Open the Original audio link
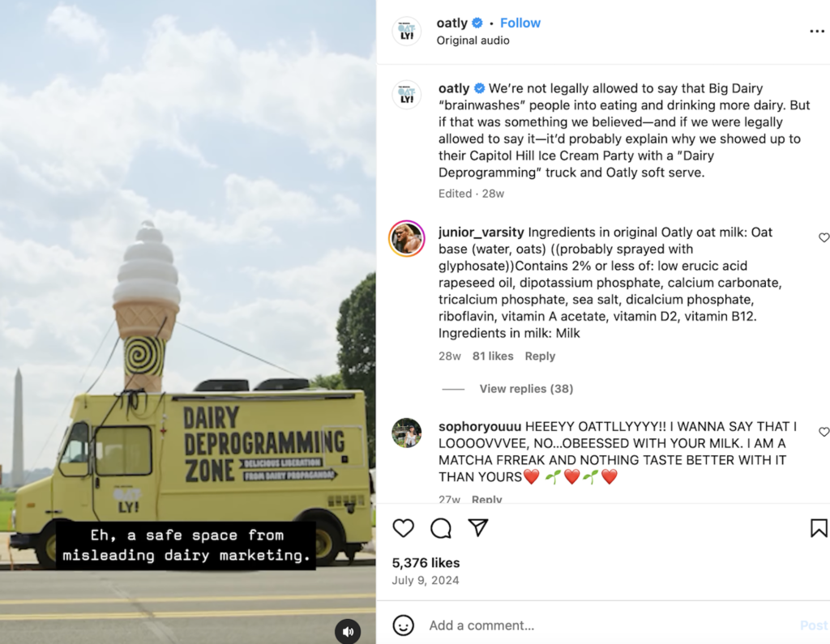This screenshot has height=644, width=830. click(473, 41)
